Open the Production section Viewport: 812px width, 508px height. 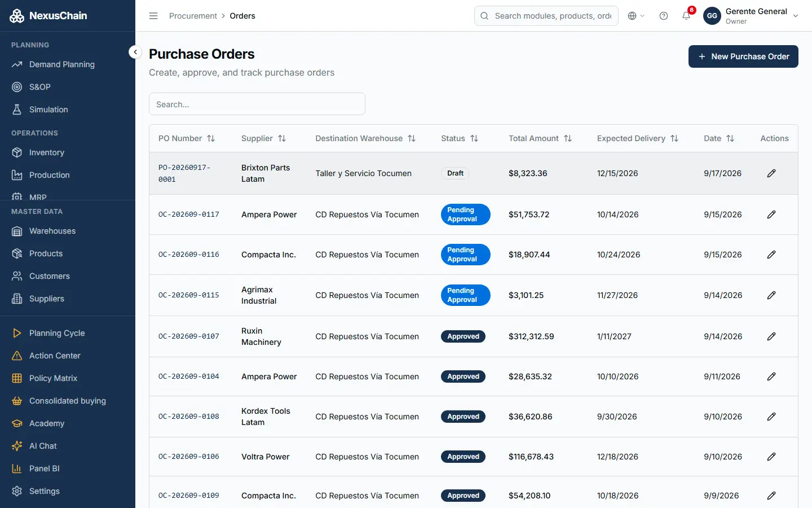pos(50,175)
